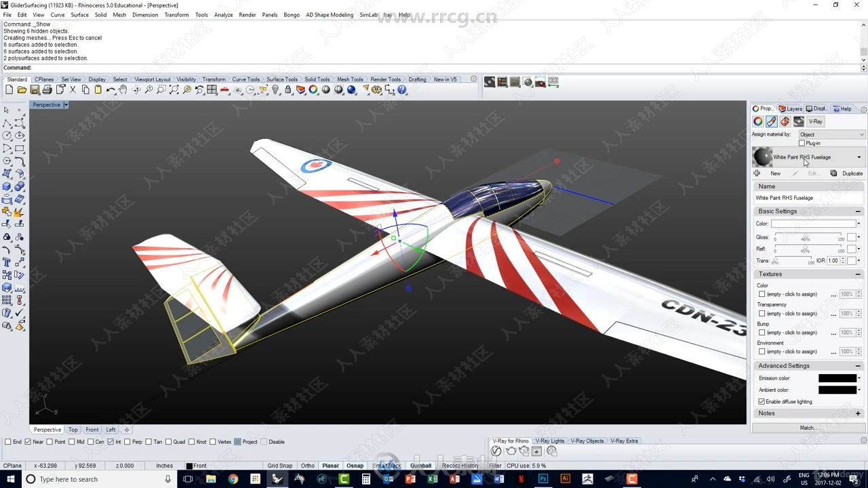Toggle Enable diffuse lighting checkbox
Image resolution: width=868 pixels, height=488 pixels.
762,401
